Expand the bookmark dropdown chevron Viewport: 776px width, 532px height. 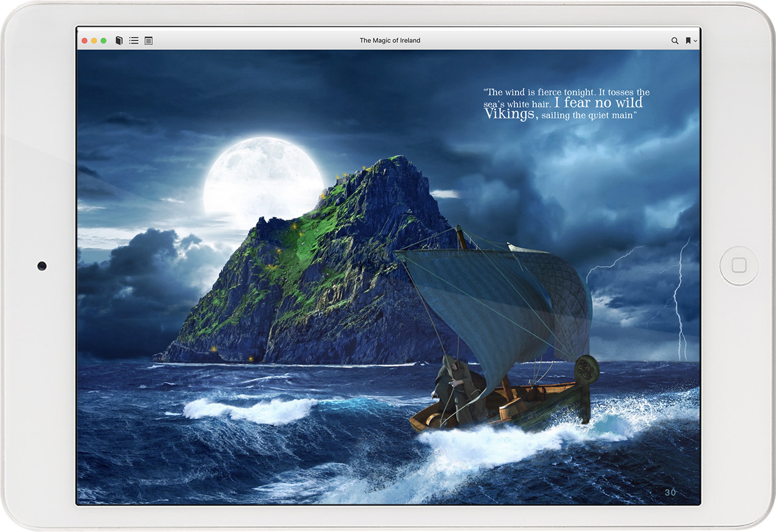coord(695,41)
